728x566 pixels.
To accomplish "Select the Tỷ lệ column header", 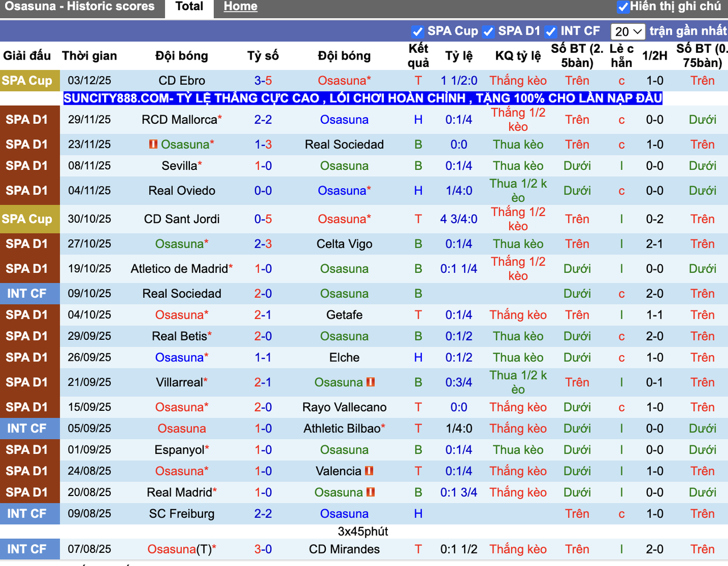I will pos(458,56).
